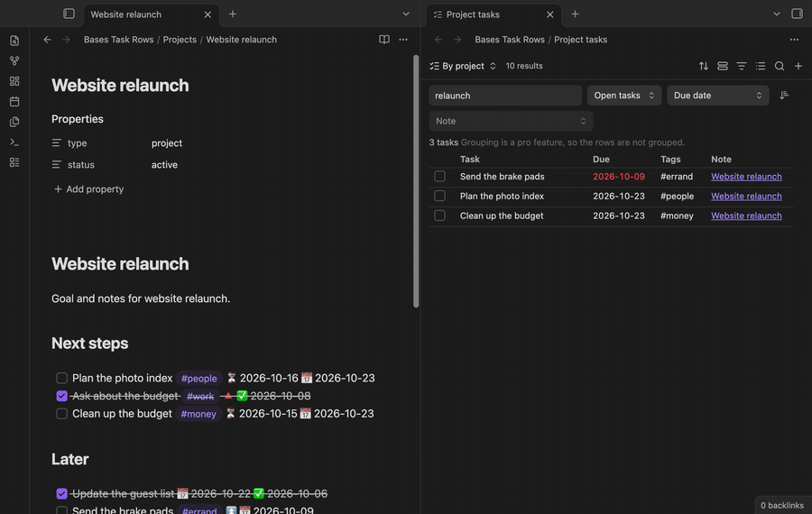The image size is (812, 514).
Task: Open the filter icon in base toolbar
Action: pos(742,66)
